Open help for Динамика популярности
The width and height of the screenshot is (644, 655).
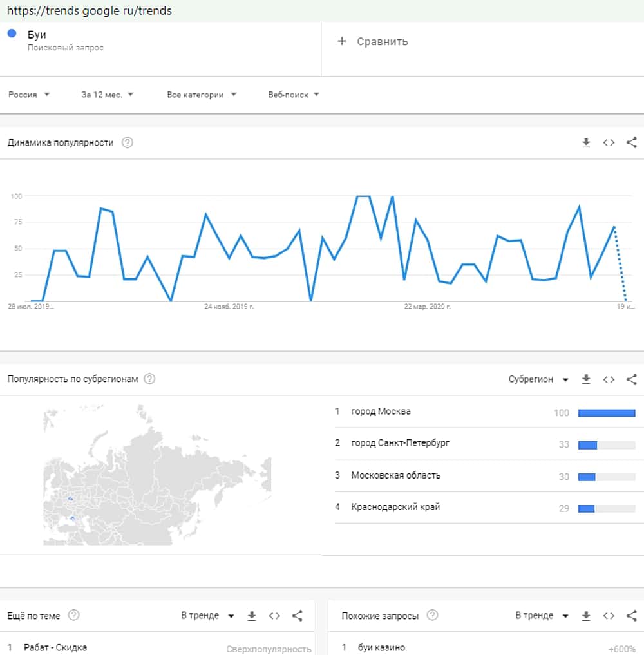128,143
